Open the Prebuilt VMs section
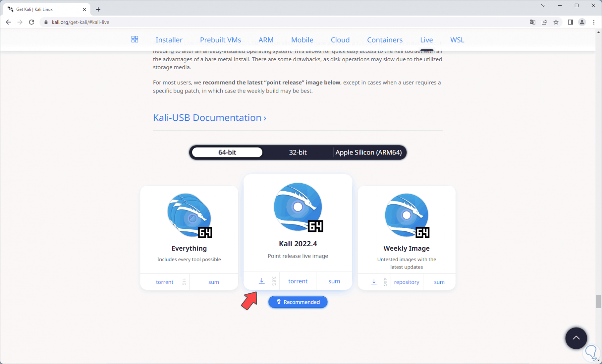This screenshot has width=602, height=364. [x=220, y=40]
